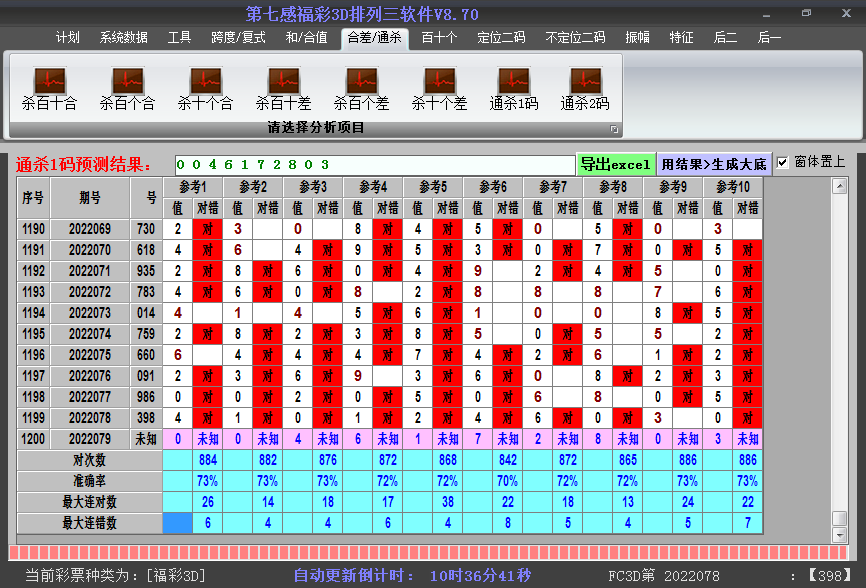
Task: Open the 百十个 tab
Action: 439,37
